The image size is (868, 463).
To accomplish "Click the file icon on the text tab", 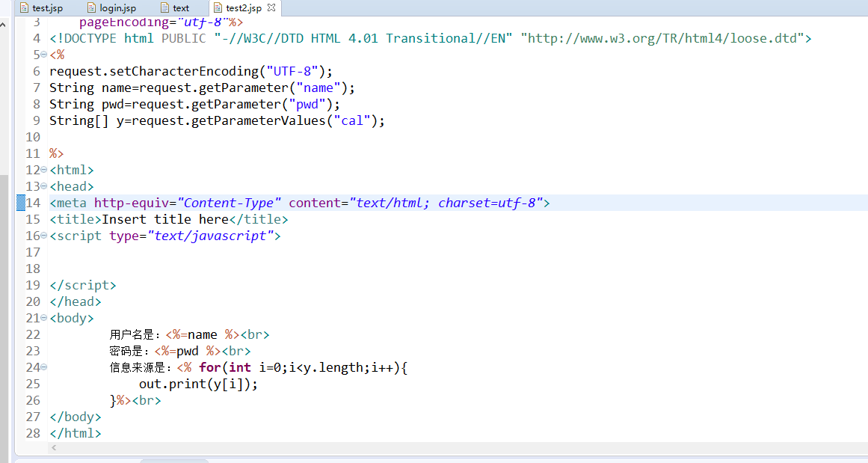I will [x=164, y=7].
